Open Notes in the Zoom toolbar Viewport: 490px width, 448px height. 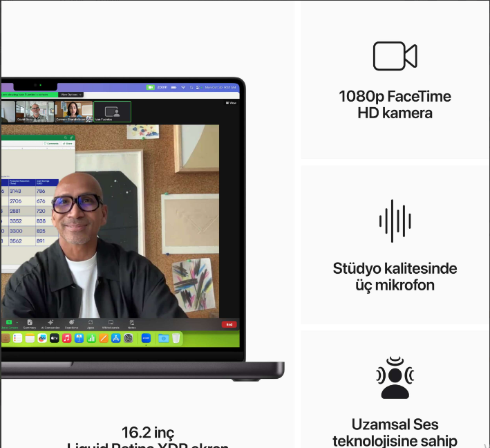[x=131, y=324]
